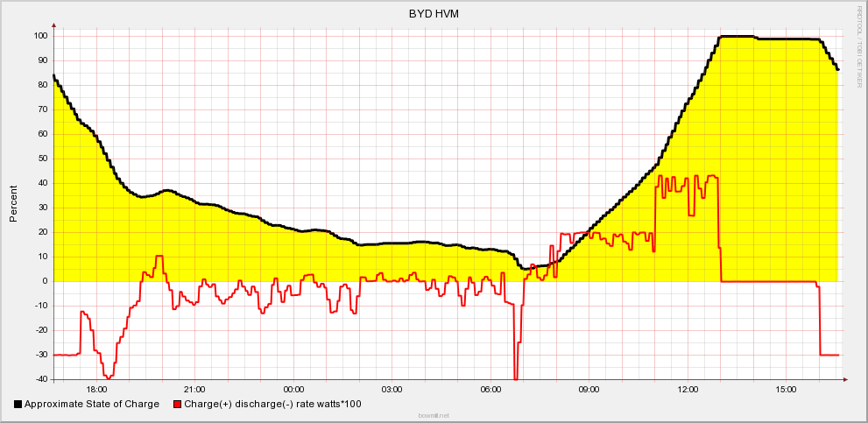Click the black State of Charge legend swatch
Viewport: 868px width, 423px height.
(x=18, y=405)
